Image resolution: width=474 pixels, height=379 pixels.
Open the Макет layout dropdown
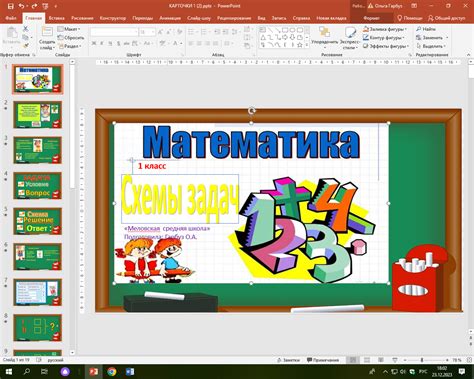coord(69,29)
